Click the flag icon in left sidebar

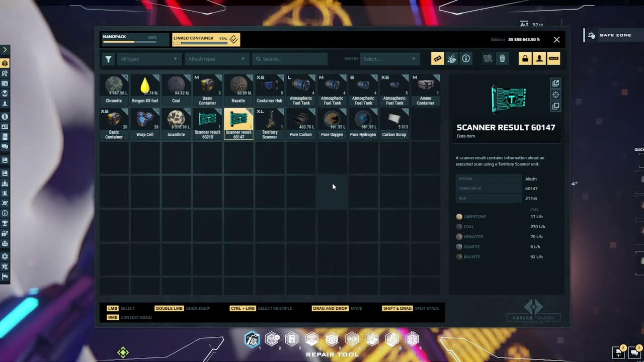coord(5,277)
